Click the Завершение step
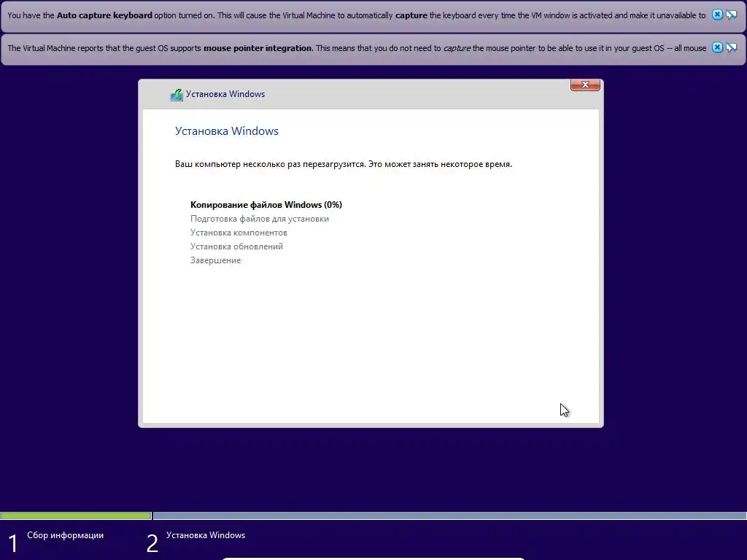This screenshot has height=560, width=747. tap(216, 260)
